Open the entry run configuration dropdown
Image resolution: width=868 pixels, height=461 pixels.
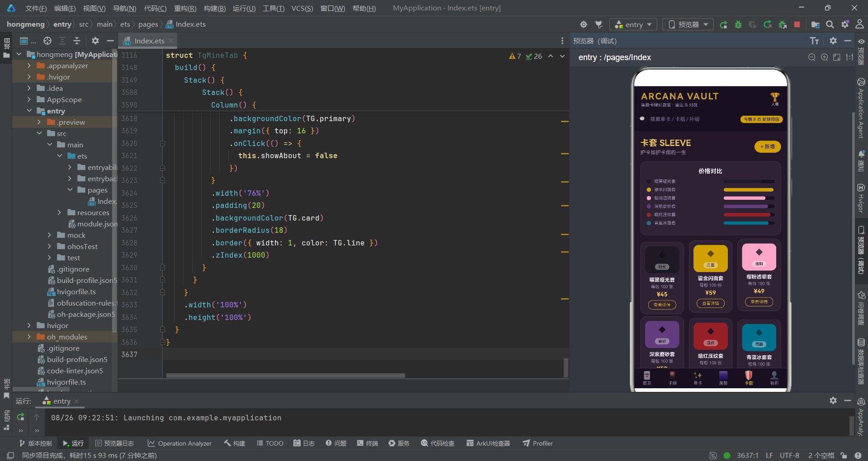coord(632,24)
